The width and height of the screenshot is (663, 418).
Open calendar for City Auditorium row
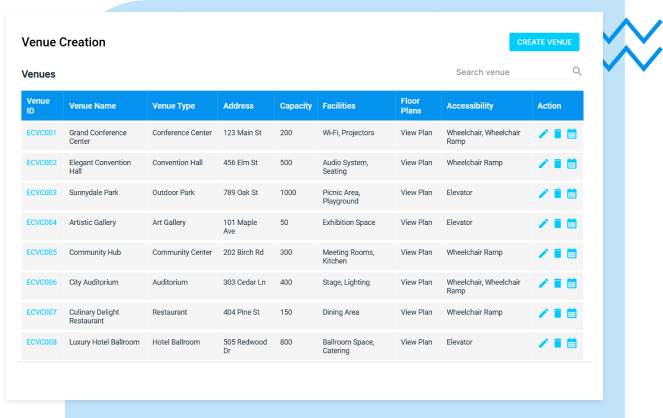[572, 283]
